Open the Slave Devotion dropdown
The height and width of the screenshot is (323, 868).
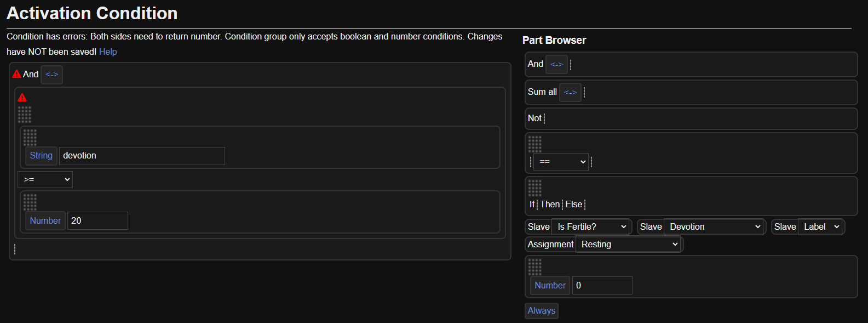(714, 227)
